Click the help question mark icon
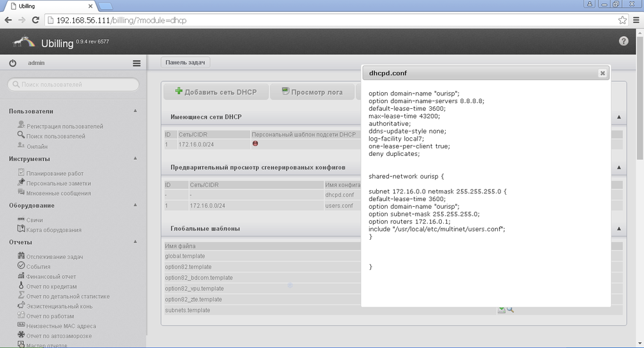This screenshot has width=644, height=348. click(x=623, y=41)
